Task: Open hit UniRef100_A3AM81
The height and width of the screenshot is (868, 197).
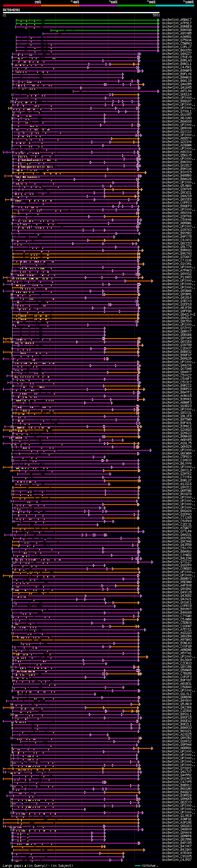Action: [177, 37]
